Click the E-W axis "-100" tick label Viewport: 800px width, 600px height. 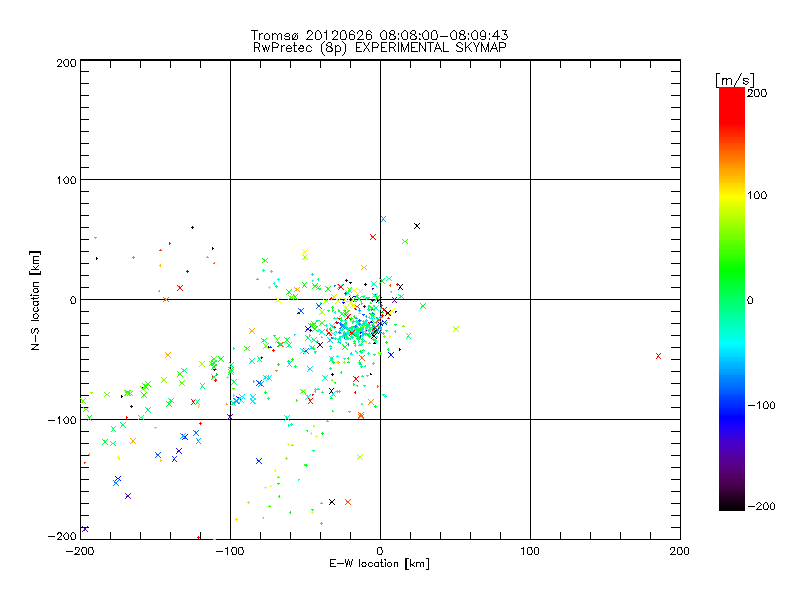[230, 552]
